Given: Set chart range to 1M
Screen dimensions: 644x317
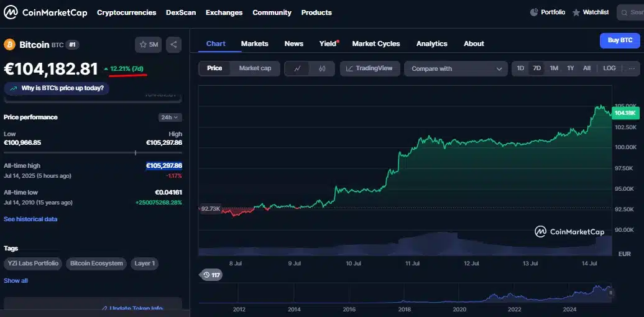Looking at the screenshot, I should tap(554, 68).
